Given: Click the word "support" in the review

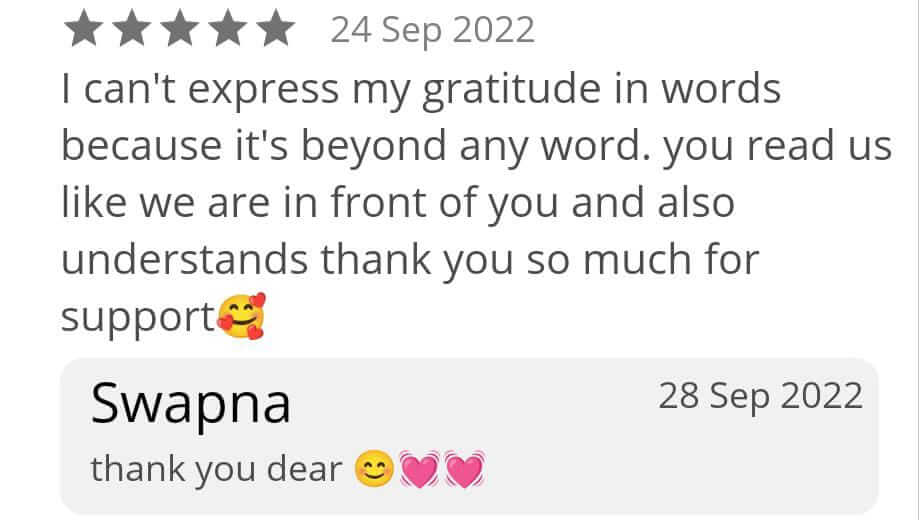Looking at the screenshot, I should tap(137, 317).
